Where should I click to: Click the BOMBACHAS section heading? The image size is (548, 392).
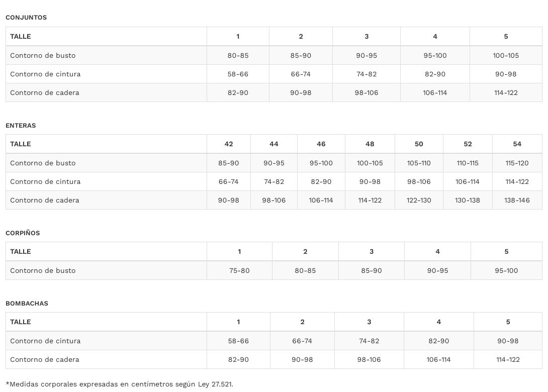click(x=27, y=304)
